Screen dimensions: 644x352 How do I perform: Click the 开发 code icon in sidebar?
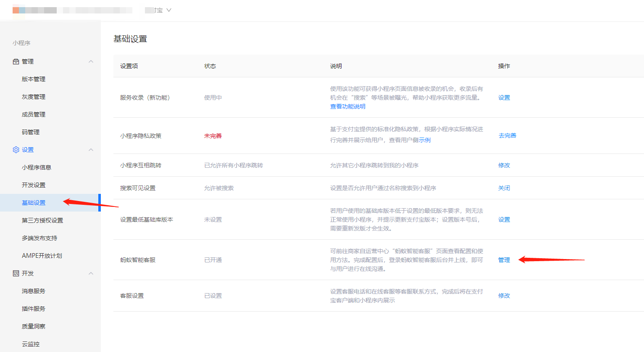(x=16, y=273)
